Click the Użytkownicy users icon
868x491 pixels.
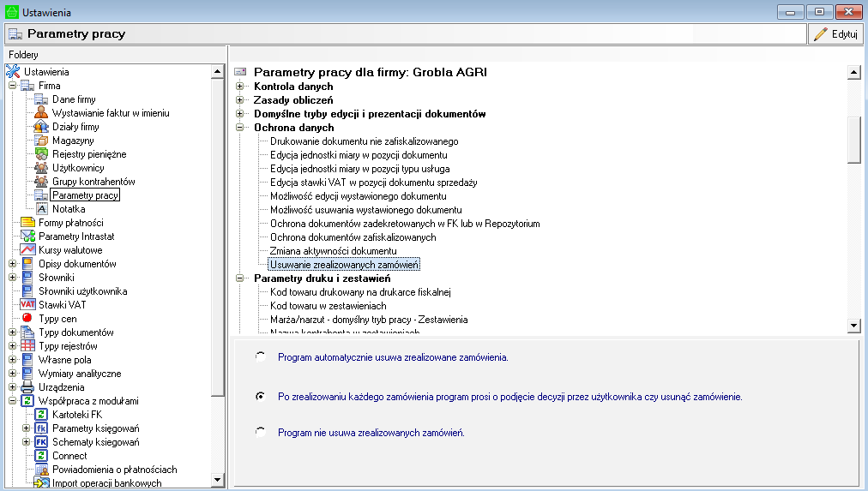pyautogui.click(x=41, y=168)
